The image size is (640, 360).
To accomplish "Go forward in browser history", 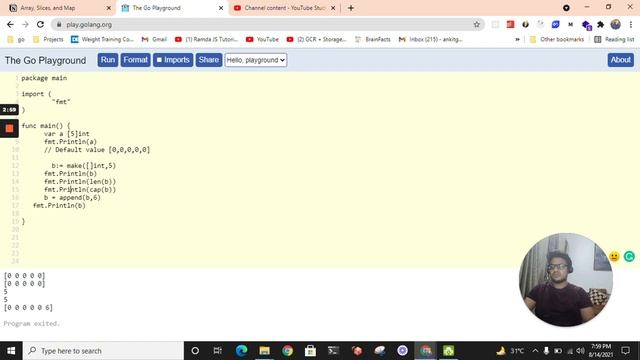I will tap(25, 24).
